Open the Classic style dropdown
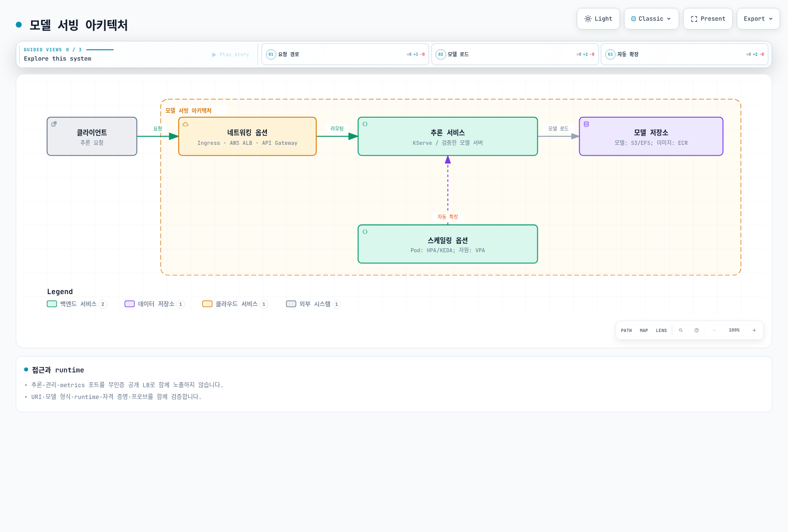Image resolution: width=788 pixels, height=532 pixels. (x=651, y=19)
